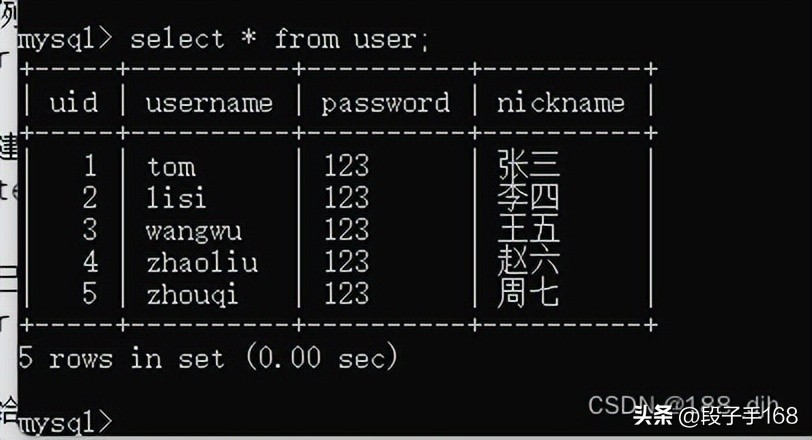Select the username cell wangwu

click(x=194, y=231)
